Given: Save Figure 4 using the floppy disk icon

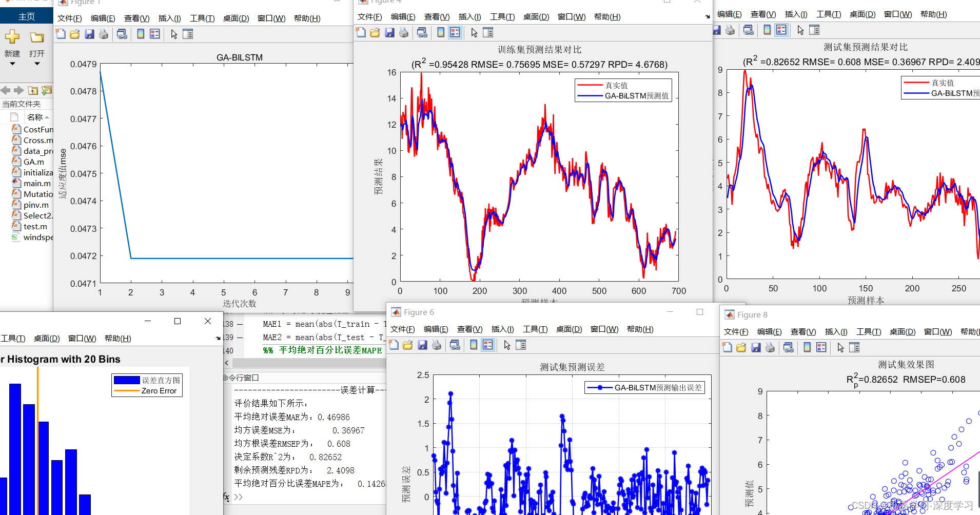Looking at the screenshot, I should pos(389,33).
